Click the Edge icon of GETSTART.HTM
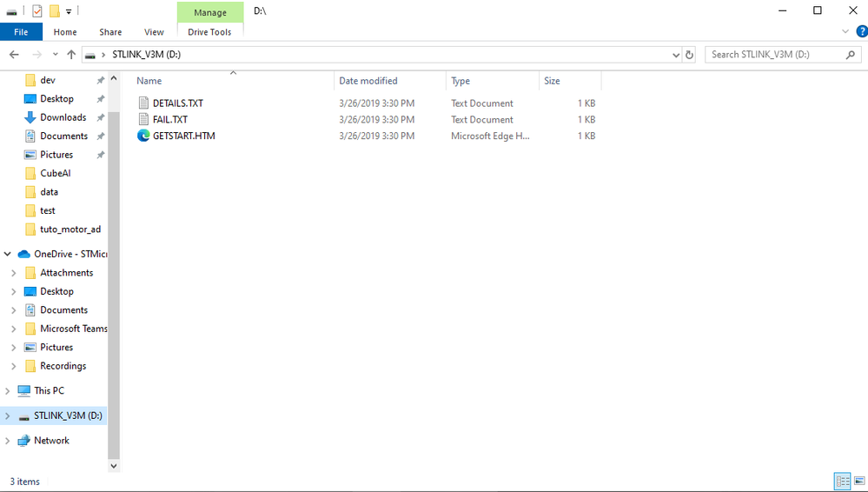868x492 pixels. (143, 136)
